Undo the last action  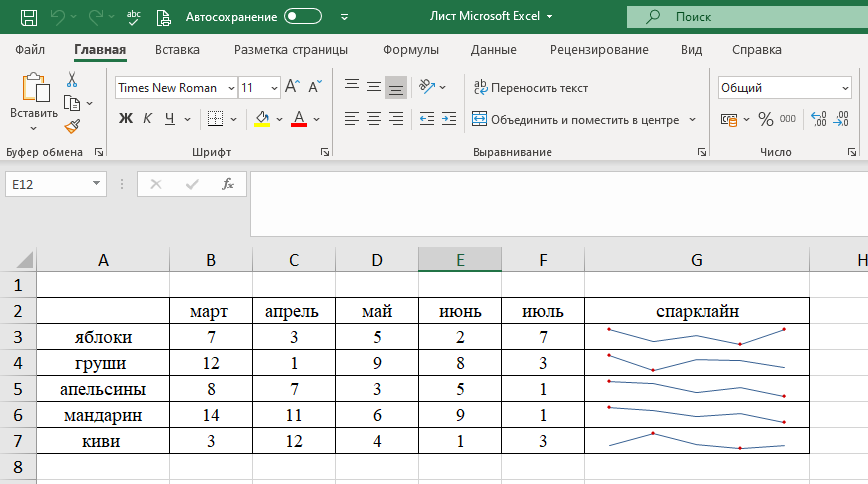(58, 17)
